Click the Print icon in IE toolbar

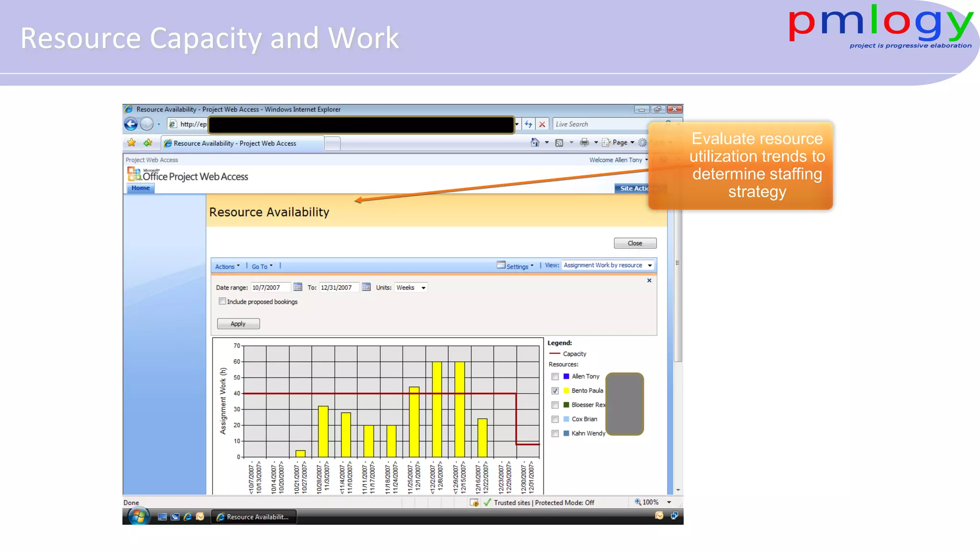tap(584, 143)
